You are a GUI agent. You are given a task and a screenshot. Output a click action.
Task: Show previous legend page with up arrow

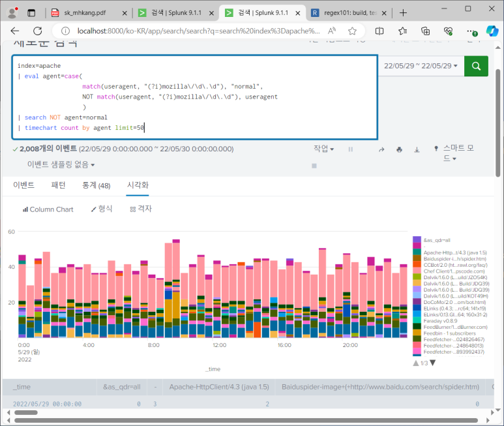(x=415, y=363)
